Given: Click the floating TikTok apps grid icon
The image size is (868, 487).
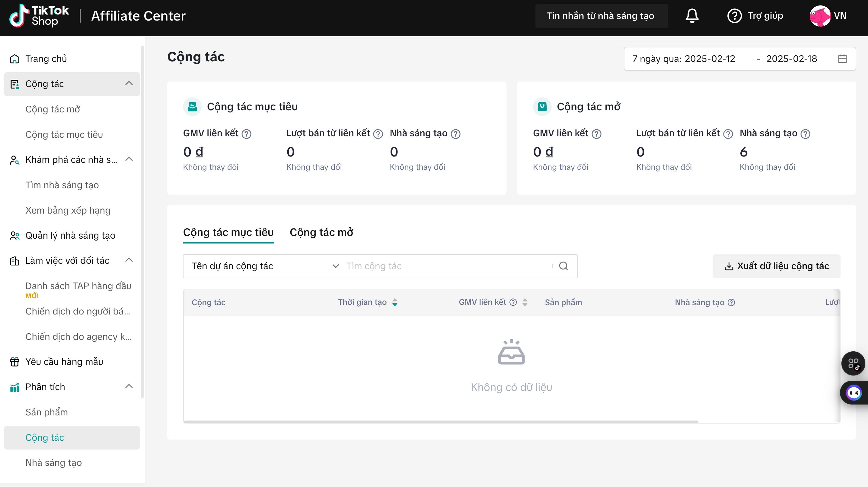Looking at the screenshot, I should pos(853,363).
